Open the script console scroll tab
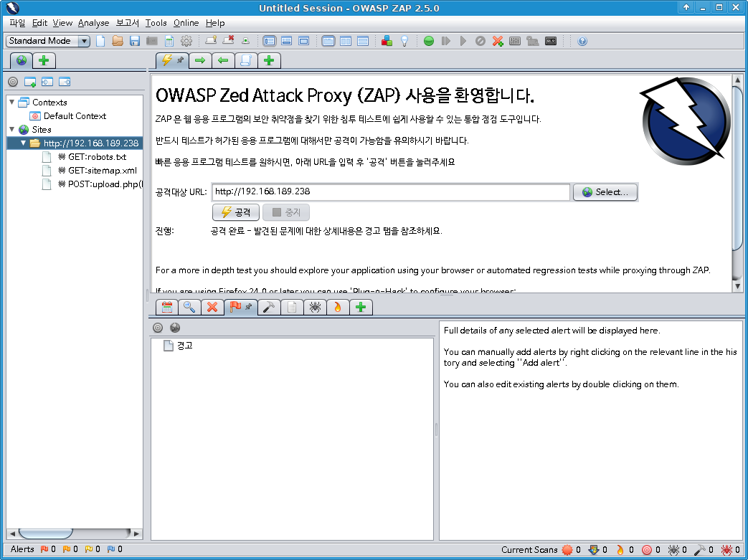Image resolution: width=748 pixels, height=560 pixels. tap(246, 60)
